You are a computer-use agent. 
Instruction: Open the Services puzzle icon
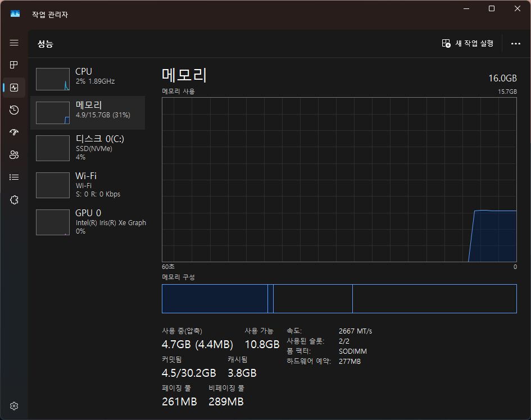coord(15,200)
